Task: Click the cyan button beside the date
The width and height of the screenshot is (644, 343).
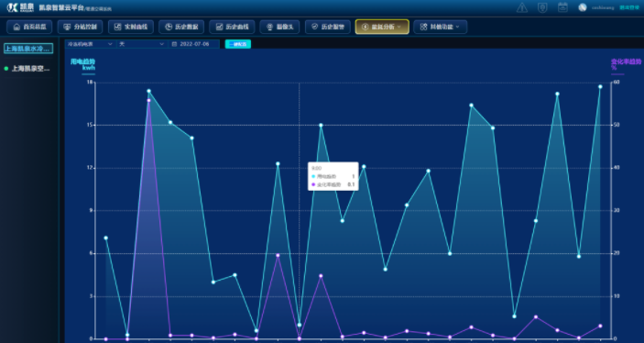Action: click(238, 44)
